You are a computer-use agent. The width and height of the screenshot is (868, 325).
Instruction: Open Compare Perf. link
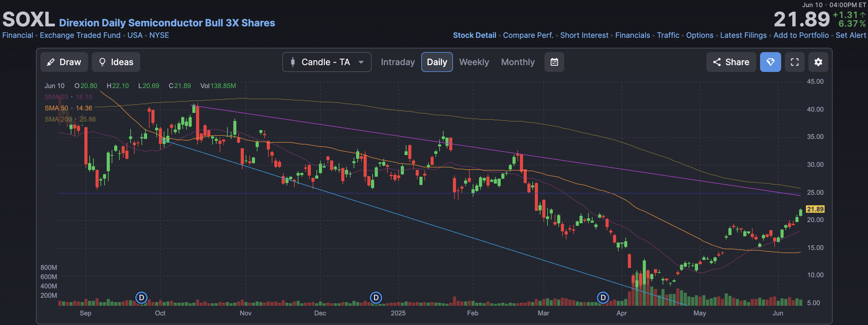point(528,35)
